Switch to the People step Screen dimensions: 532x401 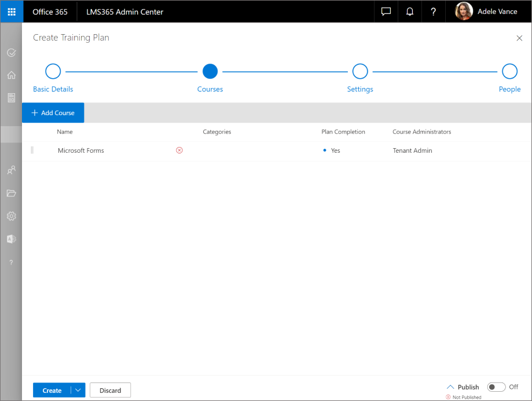coord(509,71)
